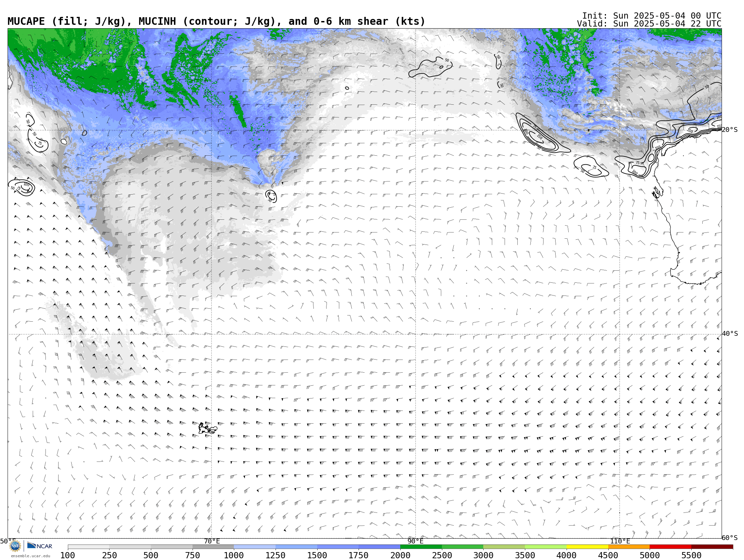Choose the colorbar segment between 2500 and 3000
The height and width of the screenshot is (560, 744).
(463, 547)
